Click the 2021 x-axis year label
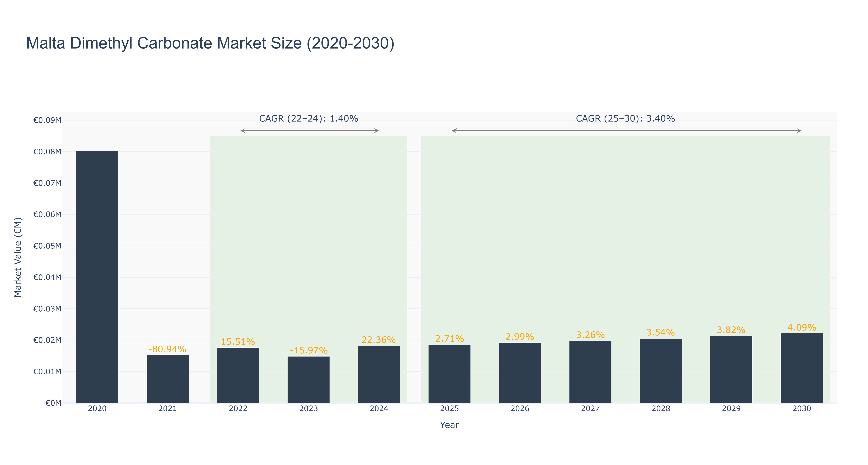This screenshot has height=465, width=868. [167, 409]
